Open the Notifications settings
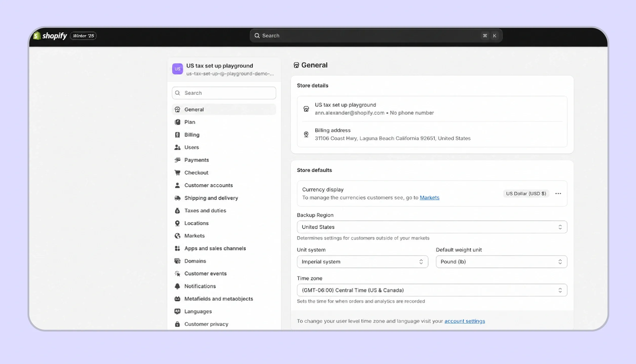This screenshot has height=364, width=636. [224, 286]
